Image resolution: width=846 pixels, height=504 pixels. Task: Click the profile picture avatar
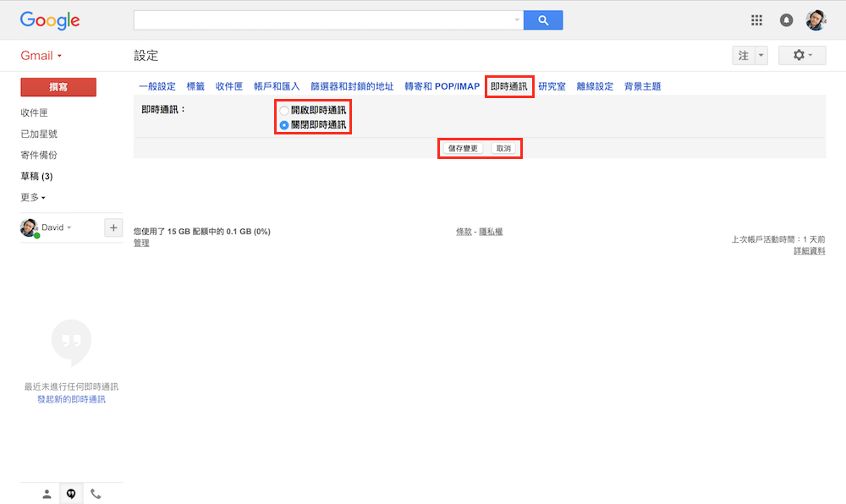pyautogui.click(x=816, y=19)
